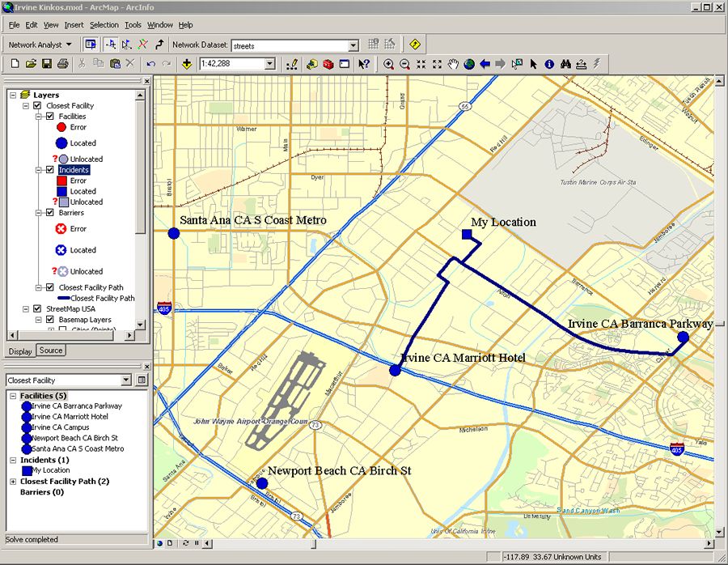
Task: Open the Insert menu
Action: [x=74, y=24]
